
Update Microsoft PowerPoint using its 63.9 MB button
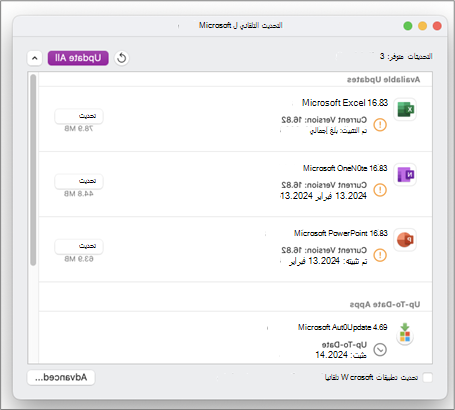79,246
